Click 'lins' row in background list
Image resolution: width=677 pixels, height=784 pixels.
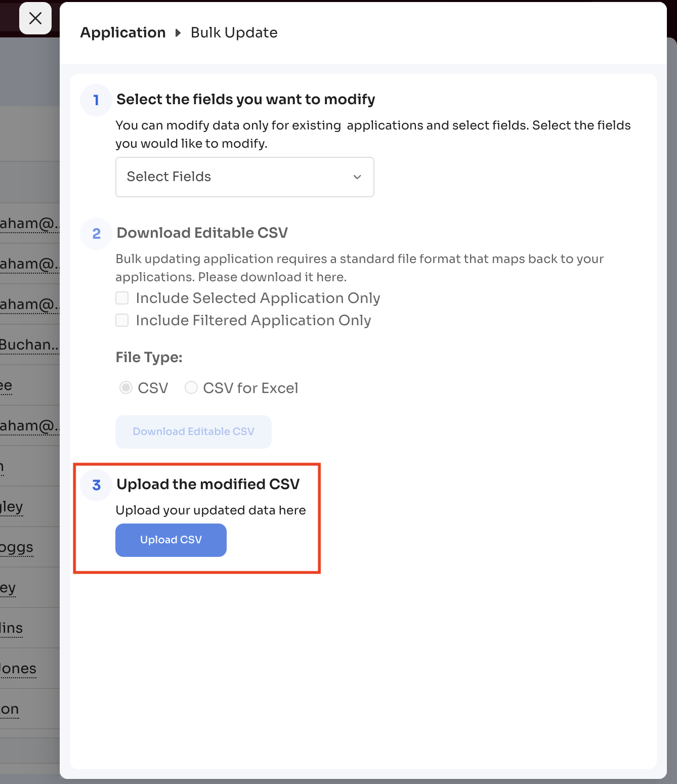12,628
